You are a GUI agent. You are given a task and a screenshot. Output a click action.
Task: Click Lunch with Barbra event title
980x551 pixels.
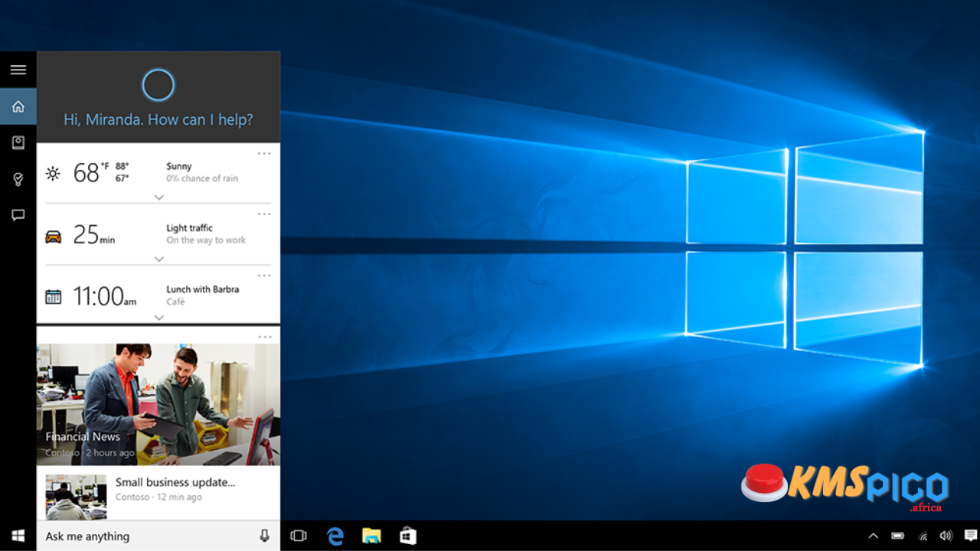point(202,289)
